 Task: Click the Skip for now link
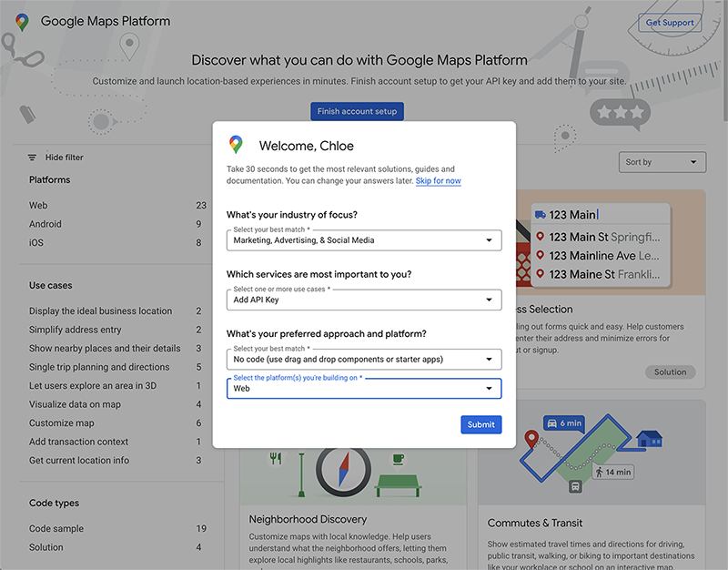[x=439, y=180]
